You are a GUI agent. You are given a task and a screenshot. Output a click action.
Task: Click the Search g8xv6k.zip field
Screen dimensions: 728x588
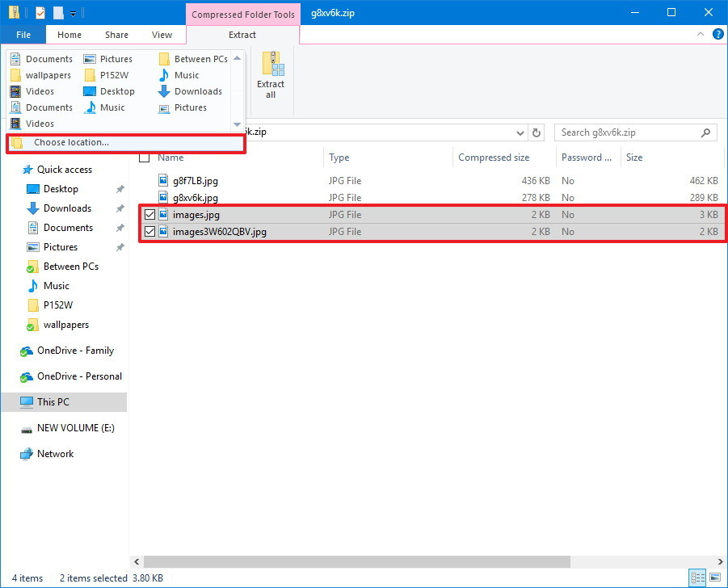click(635, 132)
